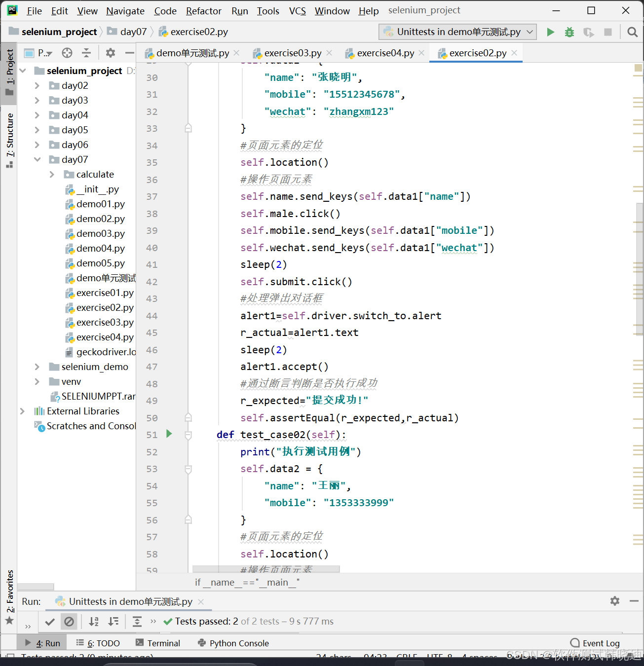
Task: Open the Event Log
Action: click(x=595, y=643)
